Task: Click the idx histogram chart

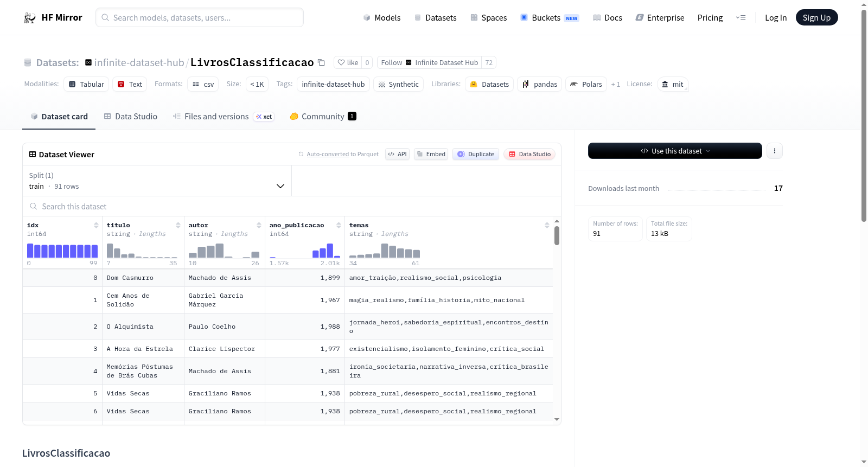Action: [62, 251]
